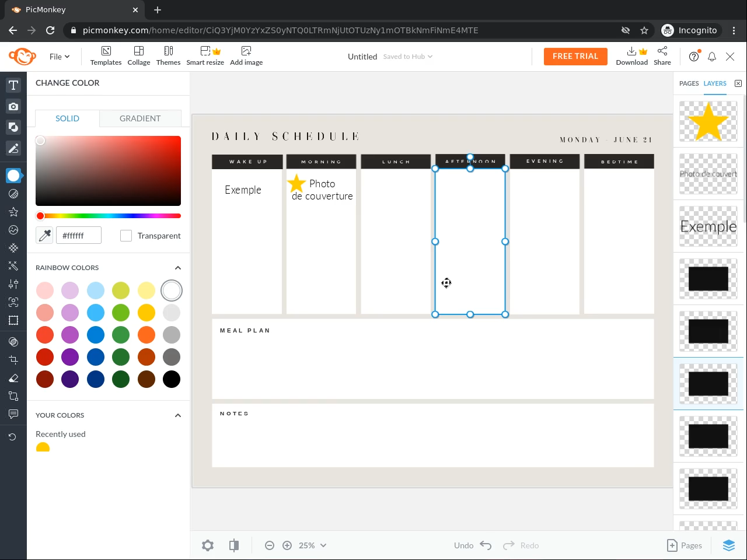Select the yellow star layer thumbnail

pos(708,121)
